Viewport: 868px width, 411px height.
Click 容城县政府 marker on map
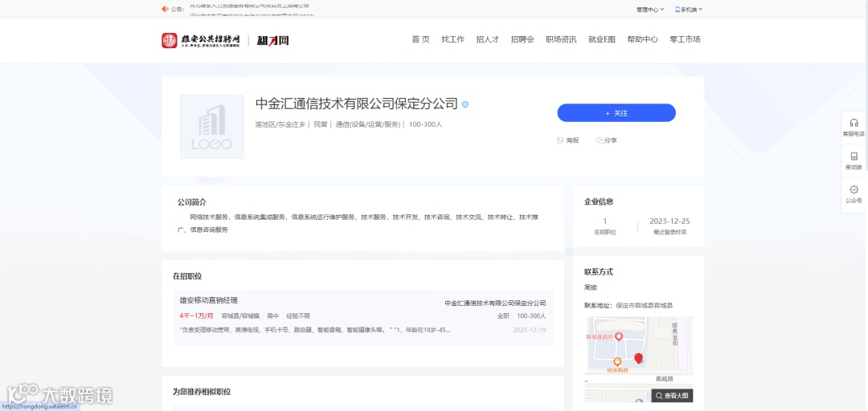pyautogui.click(x=620, y=336)
